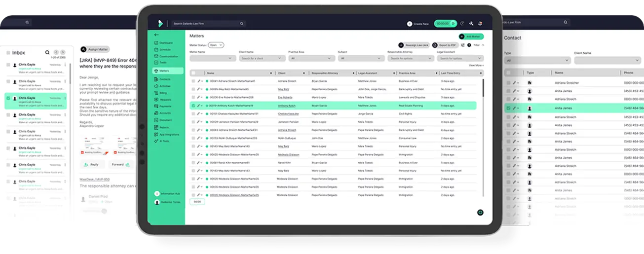This screenshot has height=254, width=644.
Task: Open Dashboard in the green sidebar
Action: pyautogui.click(x=163, y=43)
